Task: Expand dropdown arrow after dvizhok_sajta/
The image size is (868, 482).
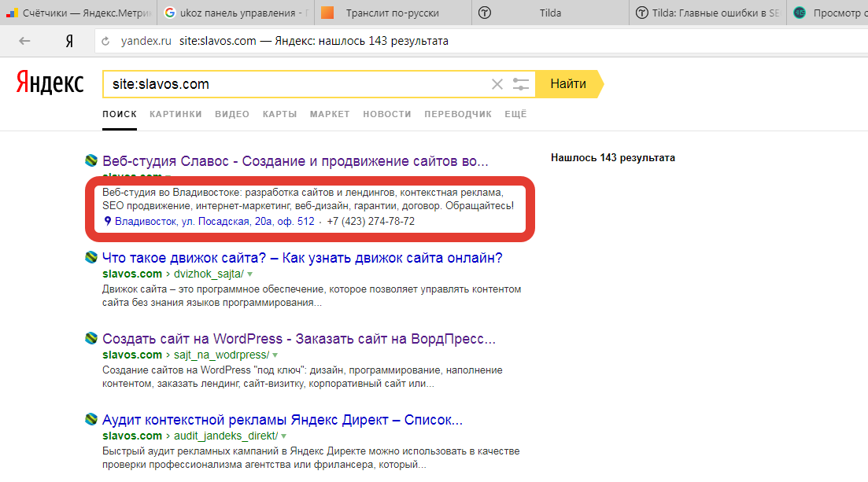Action: (x=250, y=274)
